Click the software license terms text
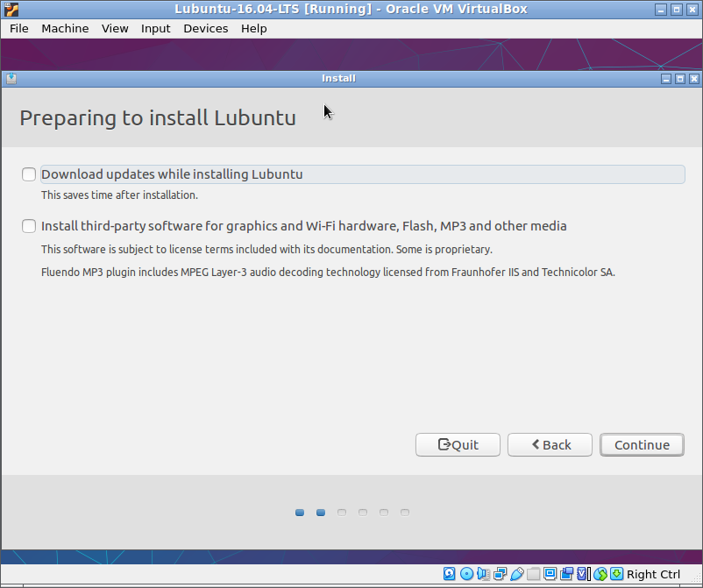Image resolution: width=703 pixels, height=588 pixels. (266, 249)
